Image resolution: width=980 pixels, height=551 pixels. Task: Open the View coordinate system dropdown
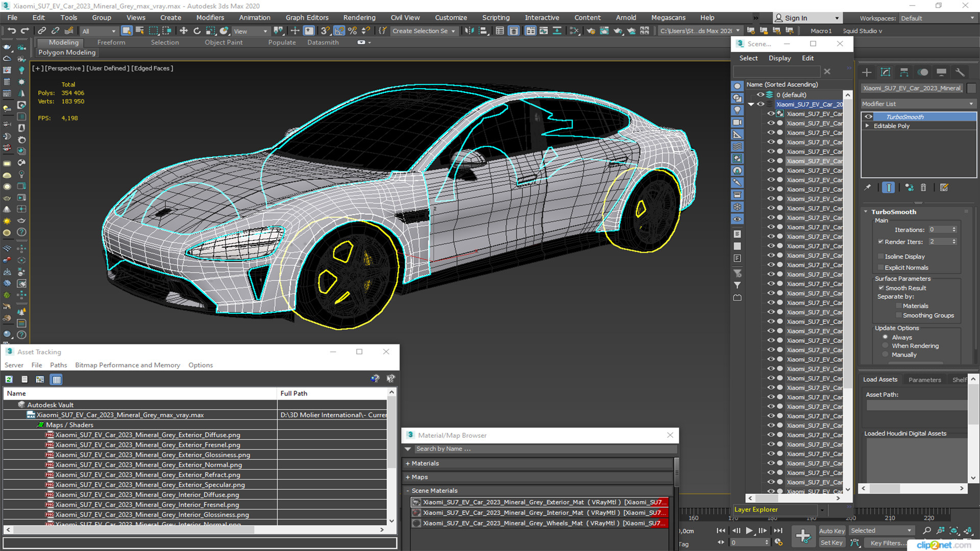[x=250, y=31]
